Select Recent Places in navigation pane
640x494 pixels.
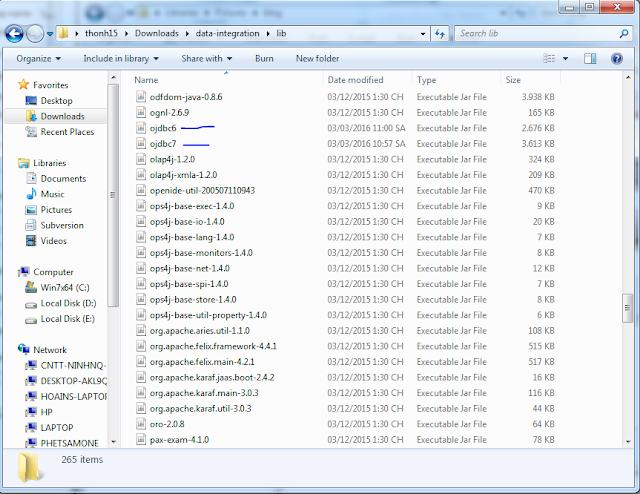pyautogui.click(x=67, y=132)
